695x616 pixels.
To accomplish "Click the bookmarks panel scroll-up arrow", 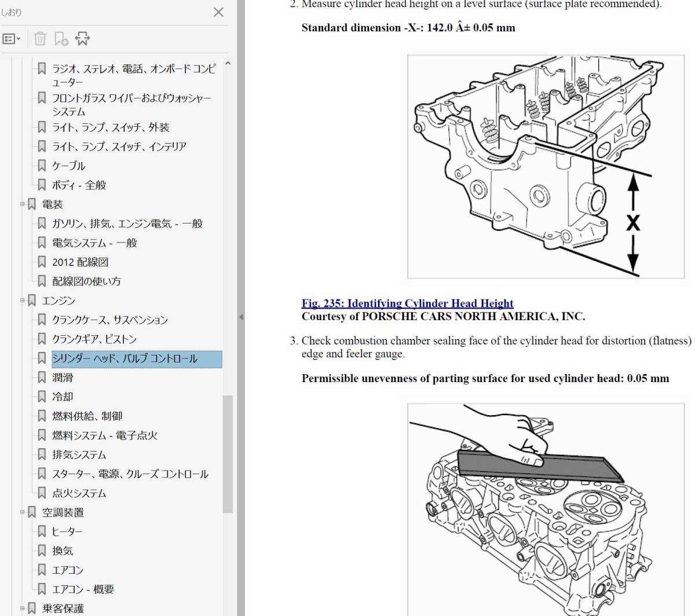I will tap(228, 64).
